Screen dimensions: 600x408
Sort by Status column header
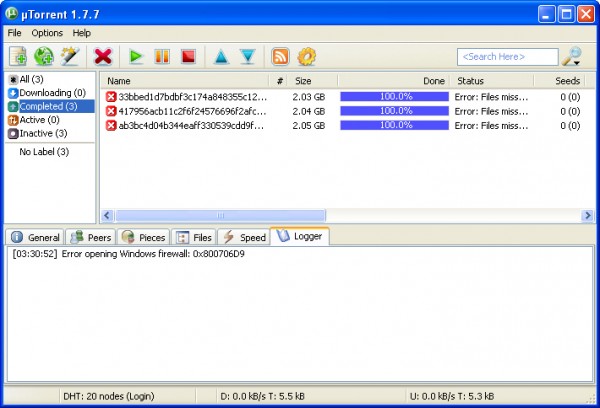click(492, 81)
